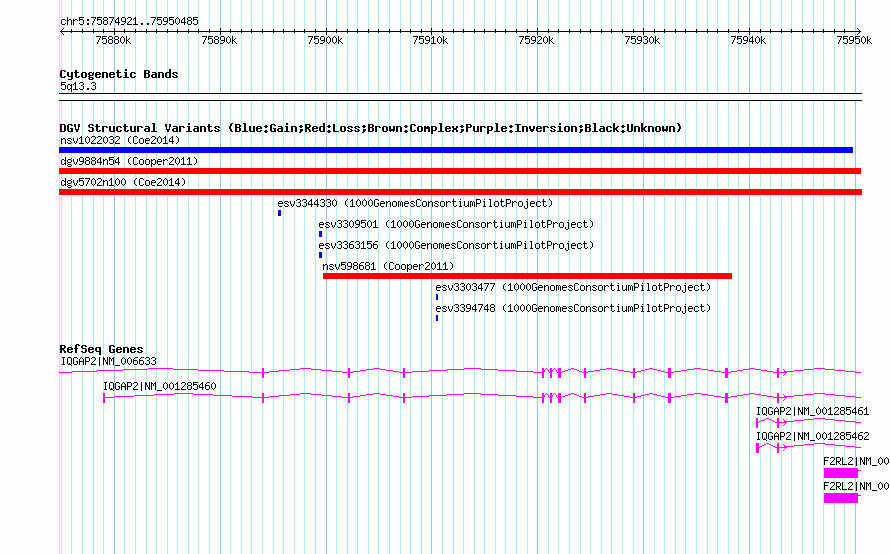Click the short transcript glyph under IQGAP2|NM_001285462
Screen dimensions: 890x554
tap(808, 447)
